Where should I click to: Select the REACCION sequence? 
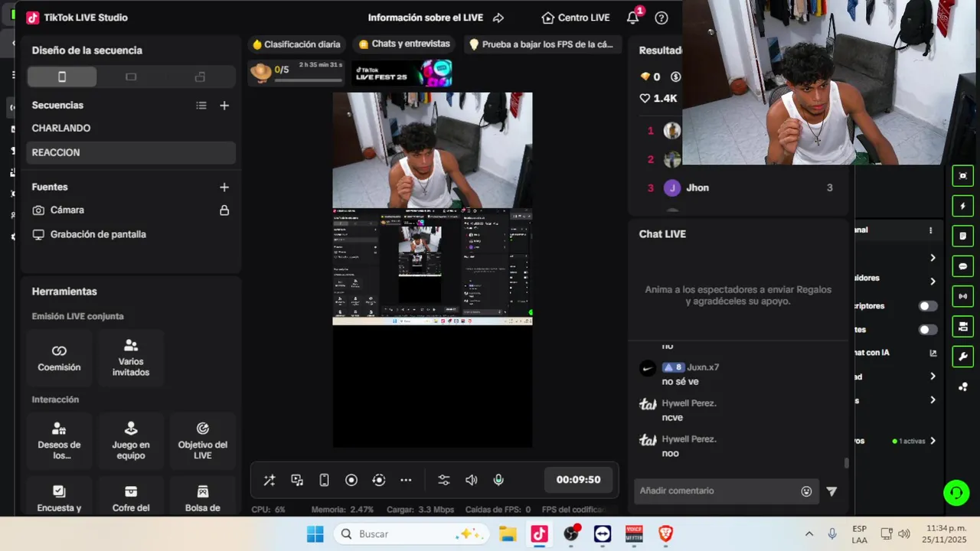(x=131, y=152)
